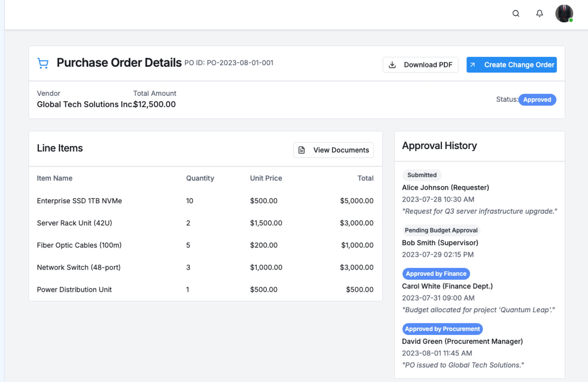Click the Submitted history badge
This screenshot has width=588, height=382.
point(422,175)
